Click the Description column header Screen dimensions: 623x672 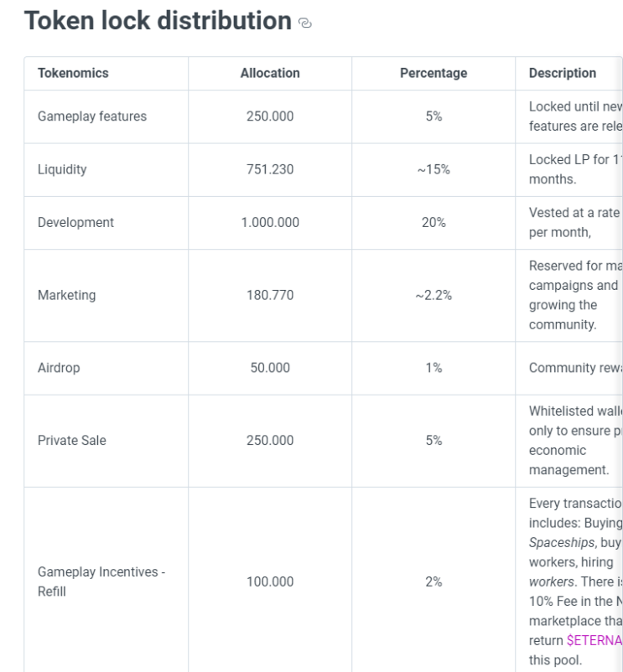click(x=563, y=73)
